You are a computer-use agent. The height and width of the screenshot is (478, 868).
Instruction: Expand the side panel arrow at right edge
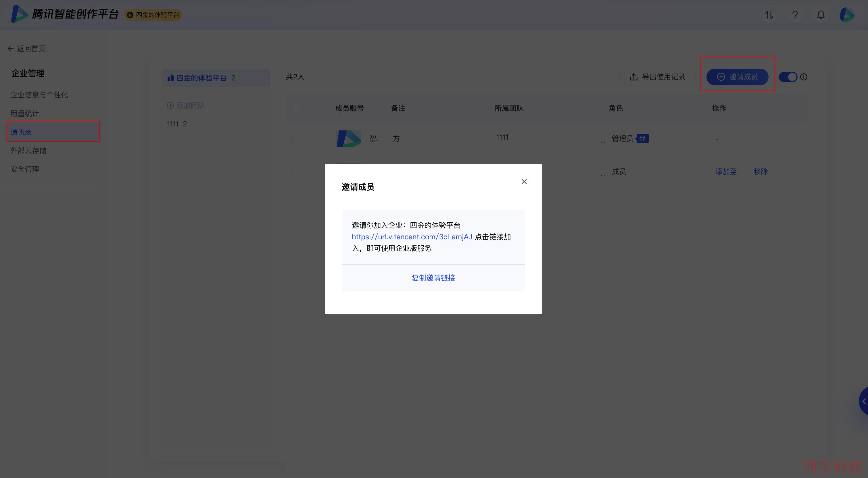click(864, 401)
